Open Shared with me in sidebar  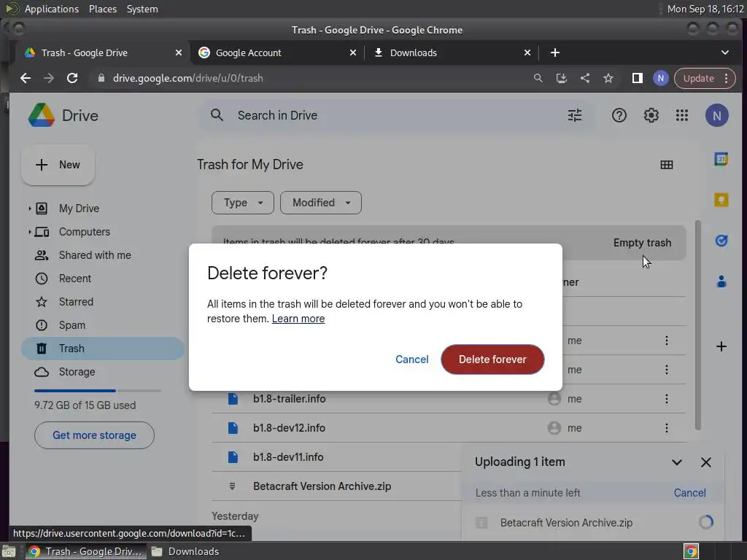(102, 255)
